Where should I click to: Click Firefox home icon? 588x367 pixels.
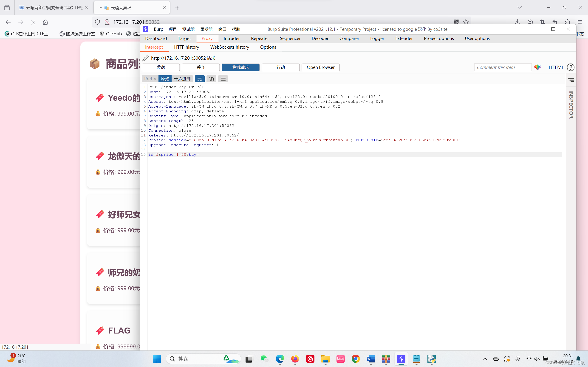pyautogui.click(x=45, y=22)
